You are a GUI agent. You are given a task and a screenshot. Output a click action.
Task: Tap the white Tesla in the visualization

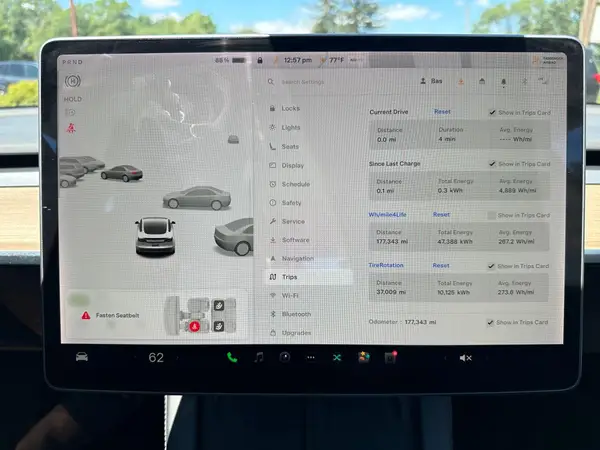155,235
